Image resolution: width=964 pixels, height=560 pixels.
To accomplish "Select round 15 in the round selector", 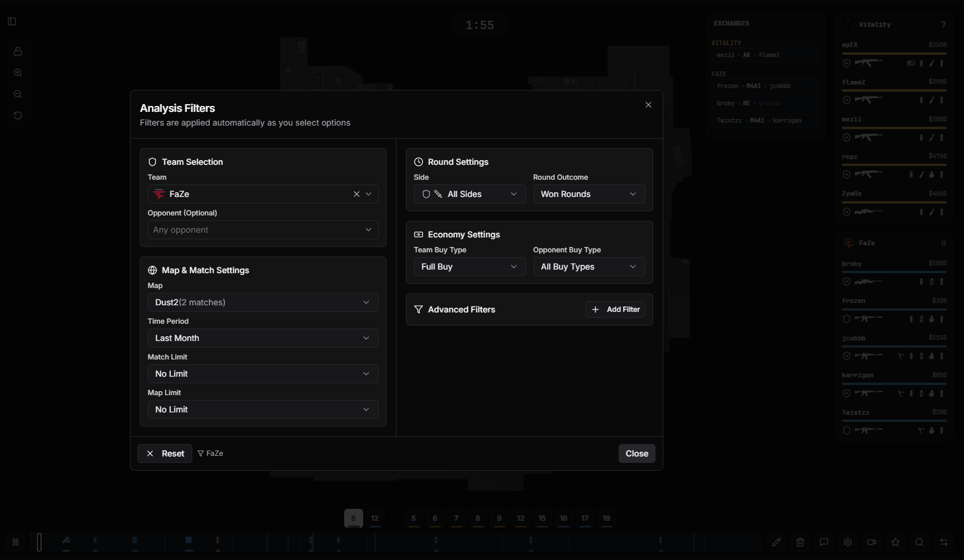I will click(542, 518).
